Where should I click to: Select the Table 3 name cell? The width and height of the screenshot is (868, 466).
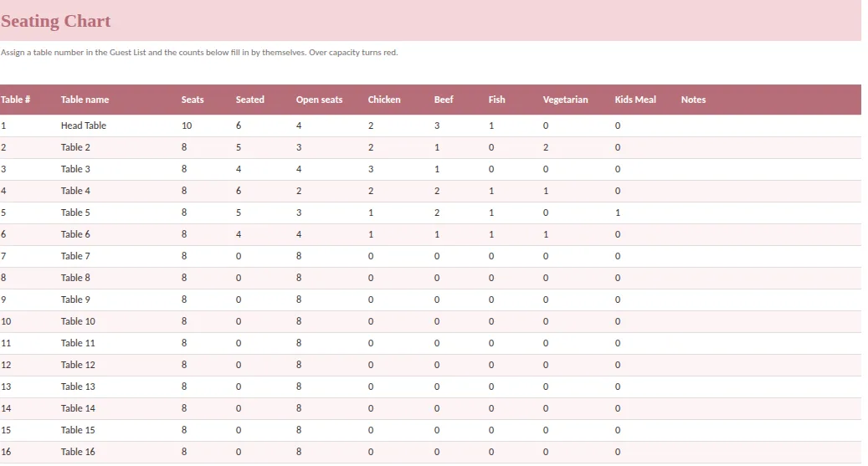point(75,169)
